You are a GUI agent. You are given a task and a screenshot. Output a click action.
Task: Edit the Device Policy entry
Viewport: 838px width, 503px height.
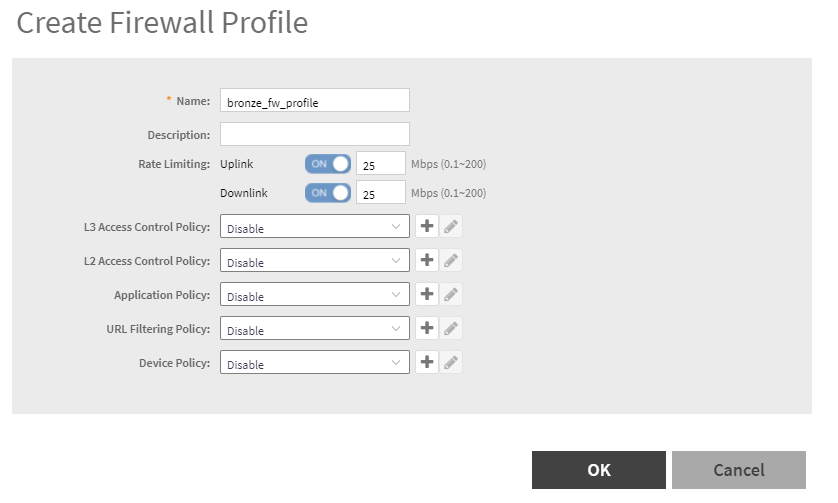(451, 363)
